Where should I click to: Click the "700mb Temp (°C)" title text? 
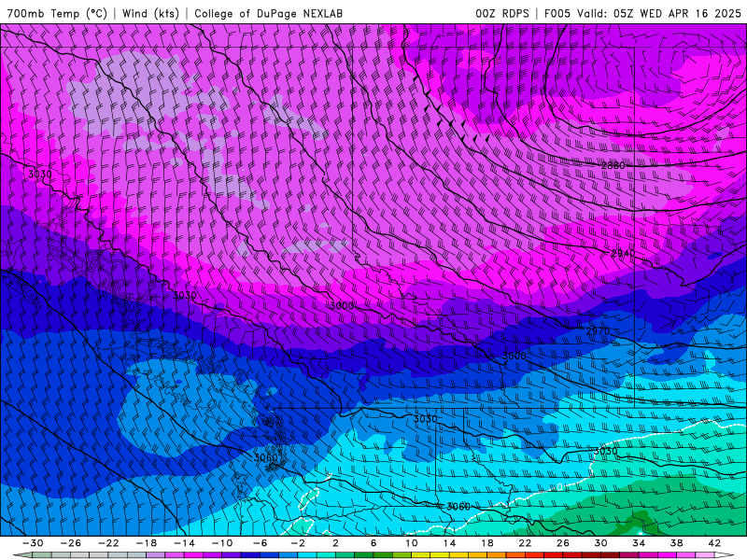click(57, 13)
